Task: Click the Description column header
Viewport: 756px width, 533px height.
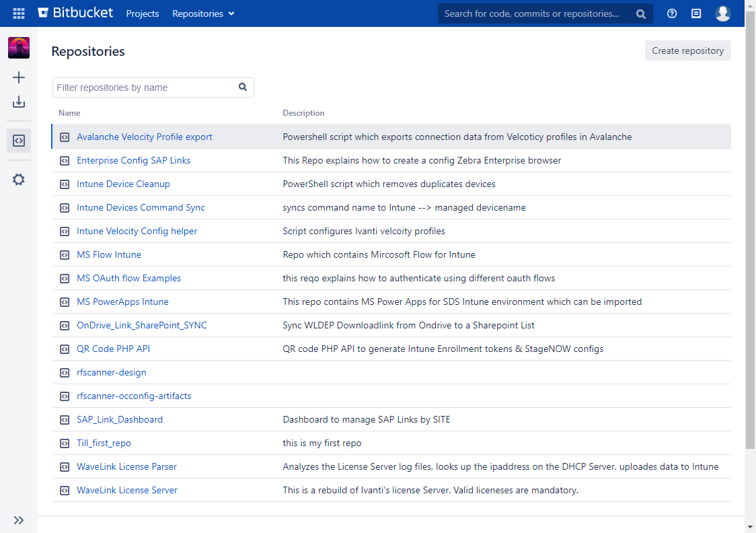Action: 303,113
